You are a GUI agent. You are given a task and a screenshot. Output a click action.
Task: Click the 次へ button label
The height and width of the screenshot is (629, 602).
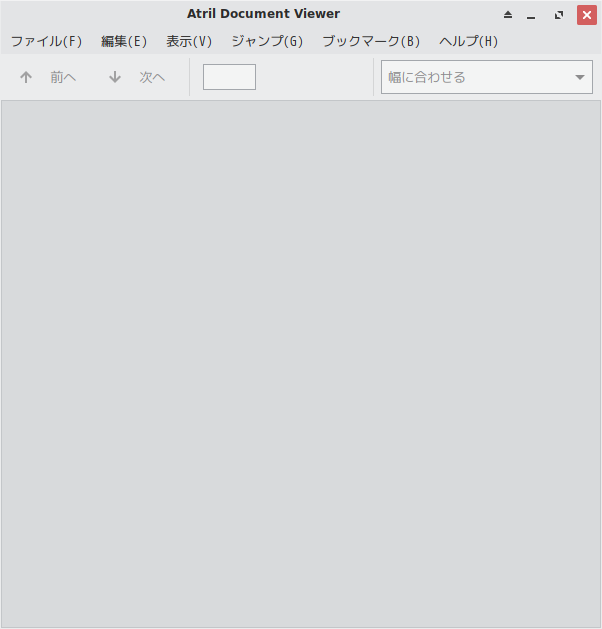(x=152, y=77)
